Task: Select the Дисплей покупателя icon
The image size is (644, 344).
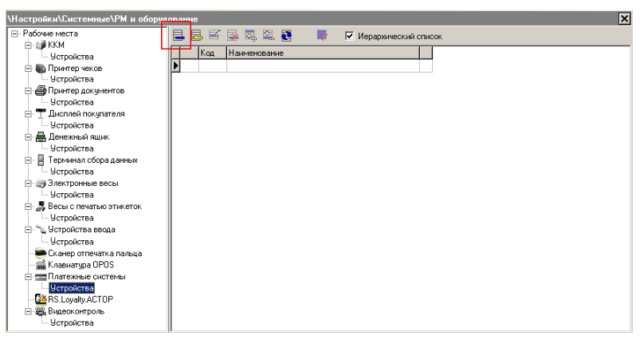Action: click(41, 113)
